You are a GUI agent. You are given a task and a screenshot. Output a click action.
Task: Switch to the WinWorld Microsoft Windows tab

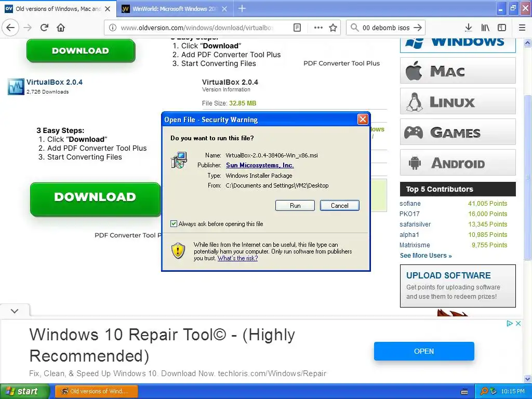tap(175, 9)
